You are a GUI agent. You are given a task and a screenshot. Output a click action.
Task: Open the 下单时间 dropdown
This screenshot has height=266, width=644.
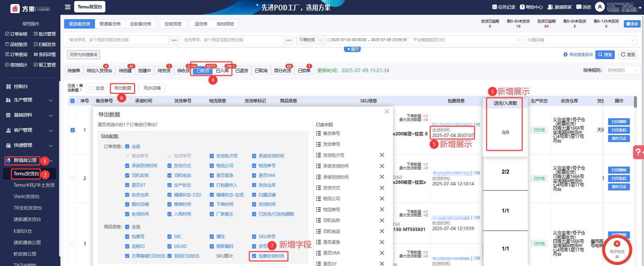[310, 40]
